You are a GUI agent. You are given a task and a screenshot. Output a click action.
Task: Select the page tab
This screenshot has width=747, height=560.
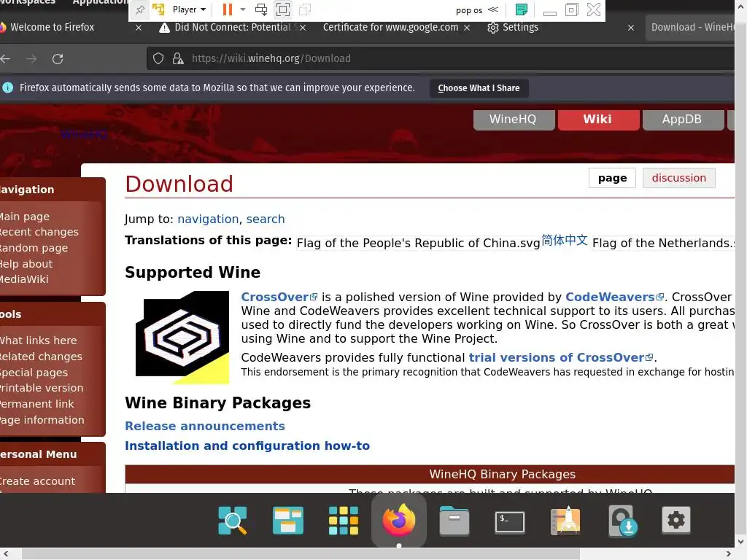click(x=612, y=178)
